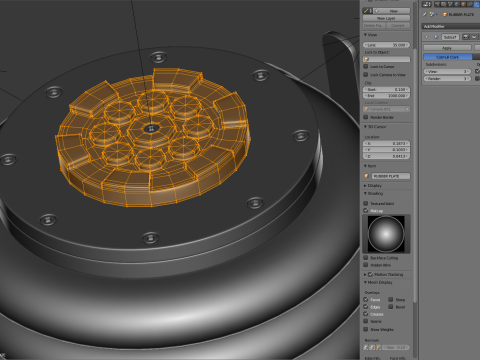
Task: Open the properties editor type selector icon
Action: point(427,4)
